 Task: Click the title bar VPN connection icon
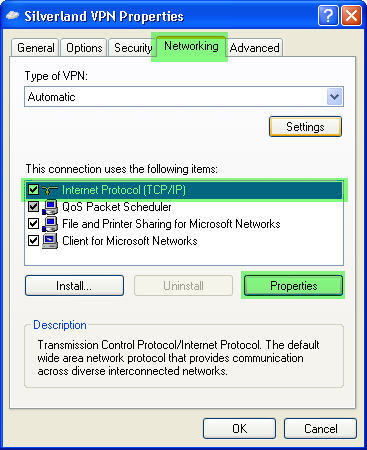(12, 16)
